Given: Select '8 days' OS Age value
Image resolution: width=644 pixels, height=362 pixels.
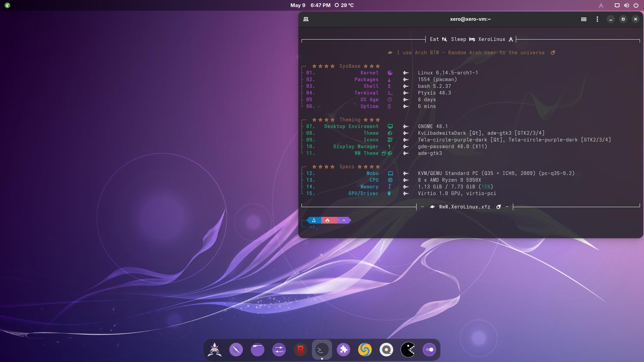Looking at the screenshot, I should (x=427, y=100).
